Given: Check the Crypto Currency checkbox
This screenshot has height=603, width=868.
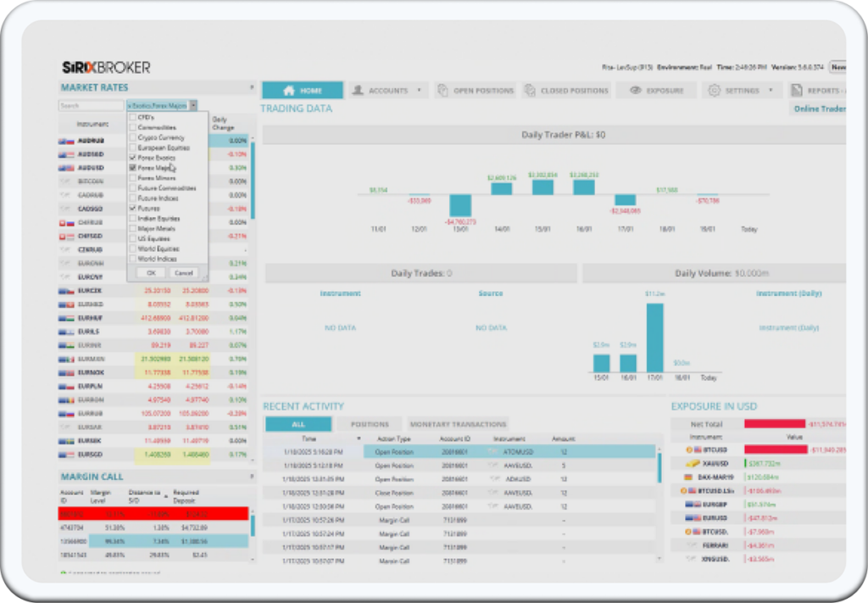Looking at the screenshot, I should coord(132,137).
